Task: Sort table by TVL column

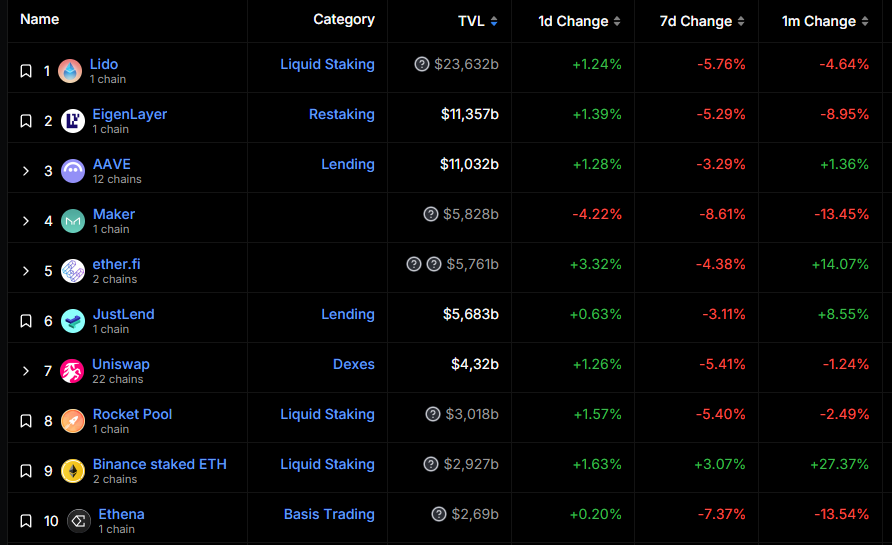Action: pos(475,21)
